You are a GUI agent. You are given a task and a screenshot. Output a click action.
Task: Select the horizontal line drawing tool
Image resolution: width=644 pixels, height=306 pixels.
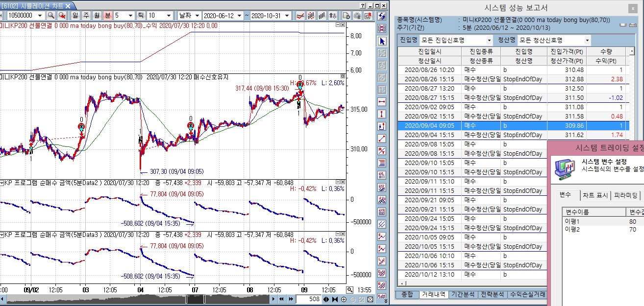click(382, 102)
